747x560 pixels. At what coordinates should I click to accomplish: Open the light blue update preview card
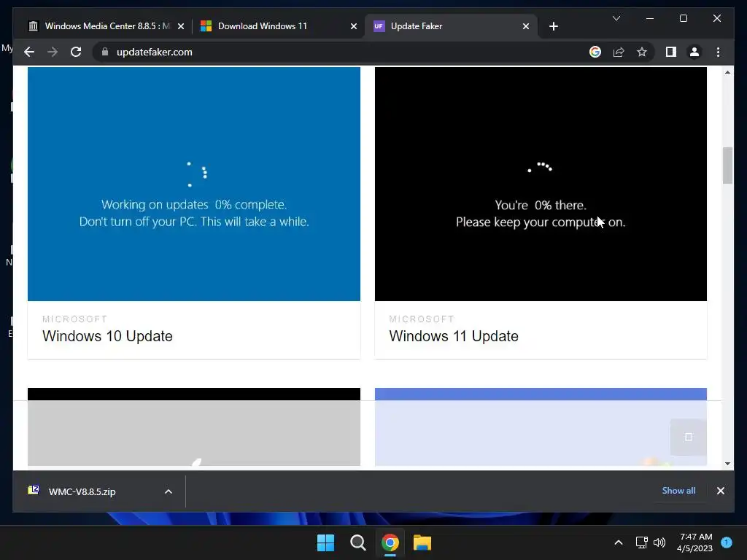[x=541, y=427]
